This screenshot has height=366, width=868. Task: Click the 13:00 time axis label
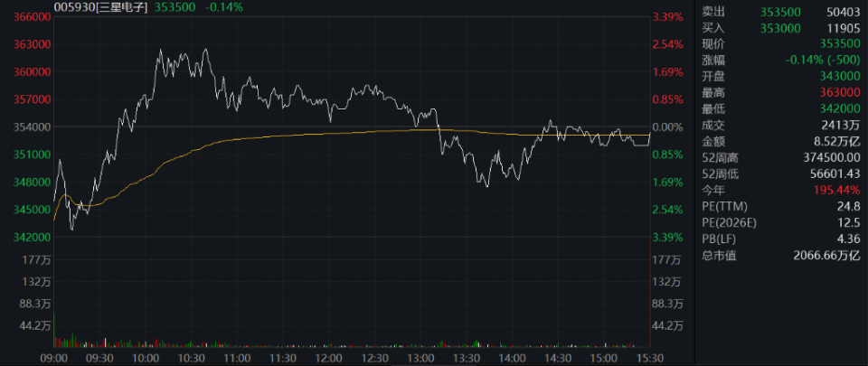point(420,357)
